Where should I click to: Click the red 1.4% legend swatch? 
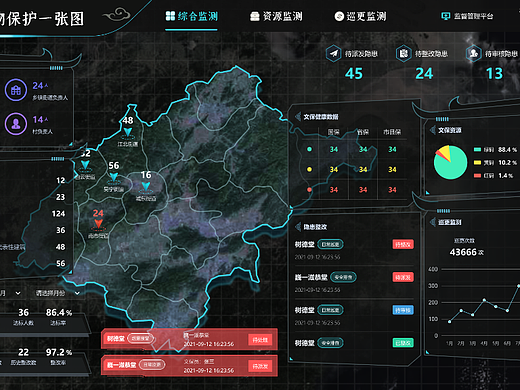(477, 176)
